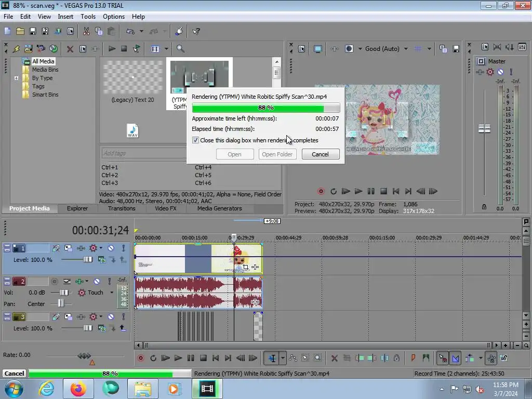Open the Touch automation mode dropdown

click(x=112, y=292)
